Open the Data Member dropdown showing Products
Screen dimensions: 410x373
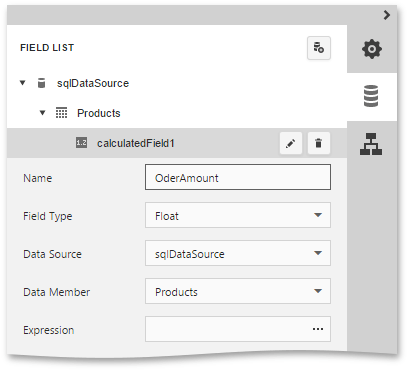tap(238, 291)
